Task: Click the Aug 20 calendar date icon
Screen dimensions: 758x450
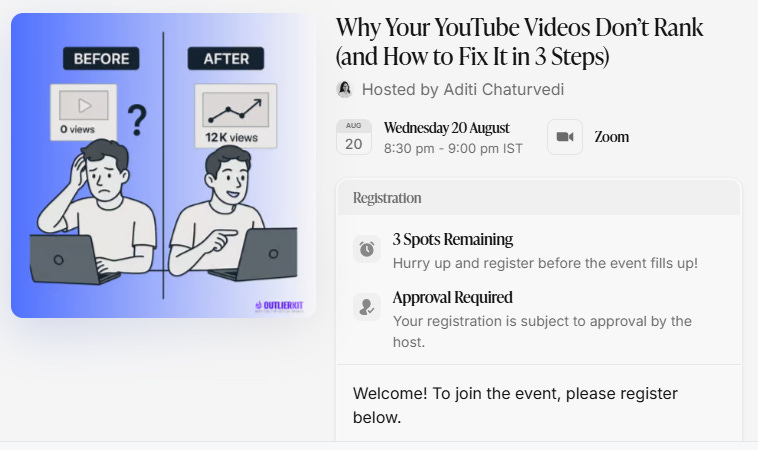Action: pyautogui.click(x=354, y=137)
